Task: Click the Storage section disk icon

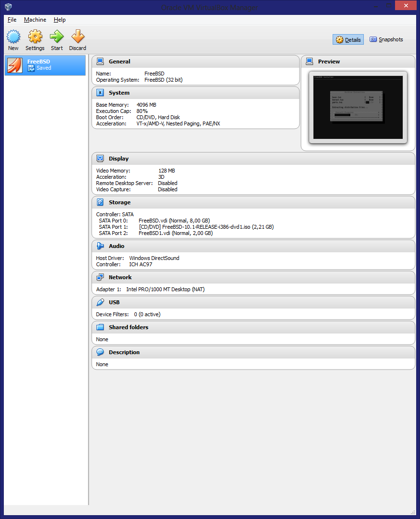Action: (x=100, y=202)
